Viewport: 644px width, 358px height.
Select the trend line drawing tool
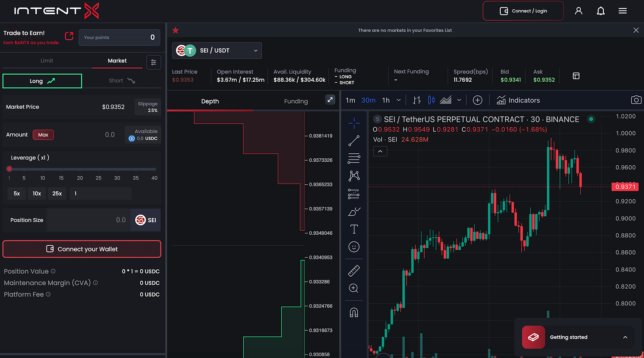pos(354,141)
